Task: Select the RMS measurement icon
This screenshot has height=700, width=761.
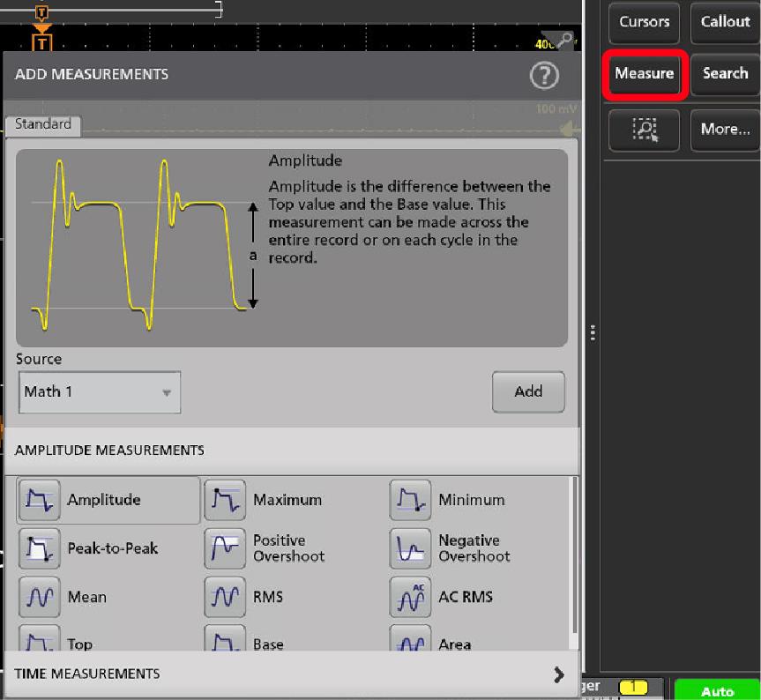Action: [x=225, y=598]
